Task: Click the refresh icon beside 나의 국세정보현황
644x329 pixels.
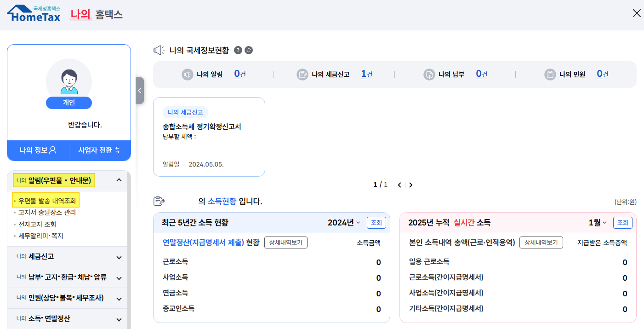Action: click(x=249, y=50)
